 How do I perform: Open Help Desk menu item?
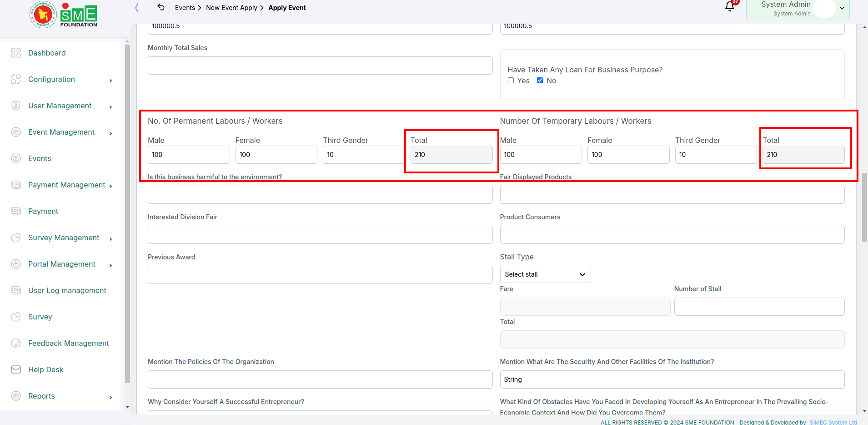tap(45, 369)
